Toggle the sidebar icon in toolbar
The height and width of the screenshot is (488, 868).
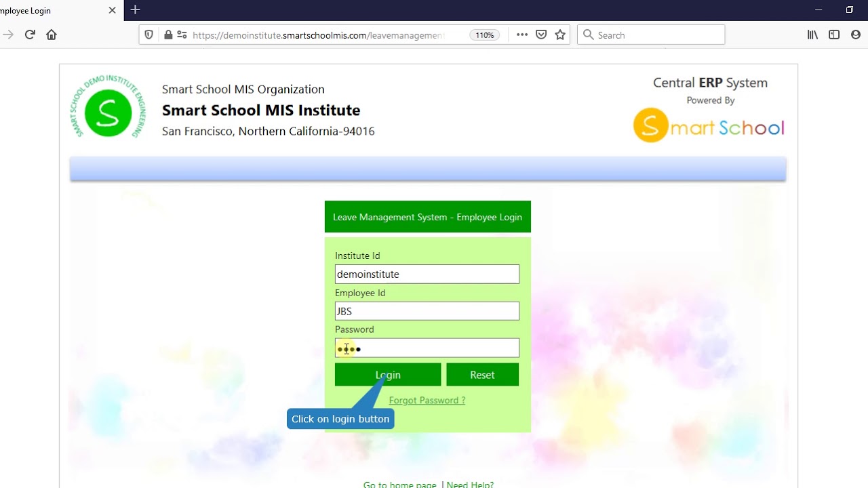(x=834, y=35)
